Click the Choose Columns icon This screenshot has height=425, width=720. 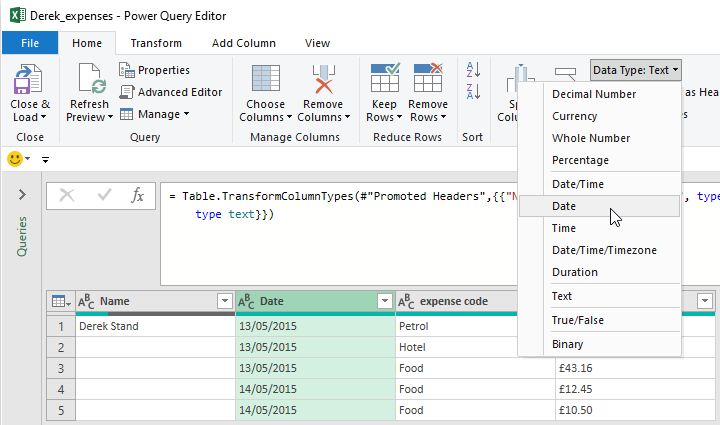265,78
